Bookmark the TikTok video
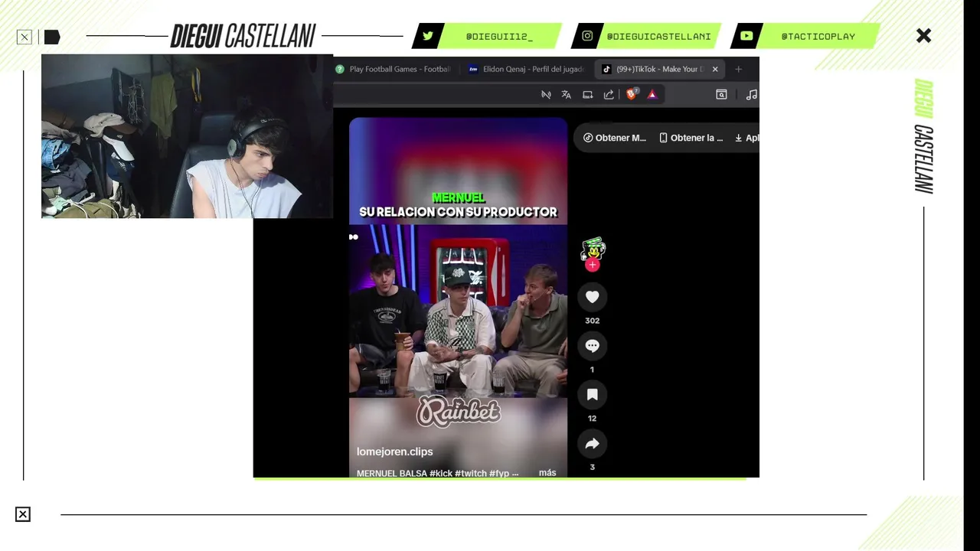This screenshot has height=551, width=980. pos(592,395)
